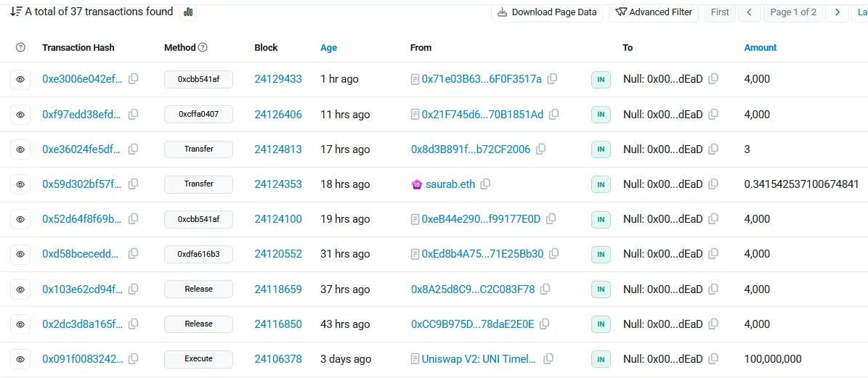Copy hash 0xf97edd38efd to clipboard
This screenshot has width=868, height=378.
click(x=134, y=115)
